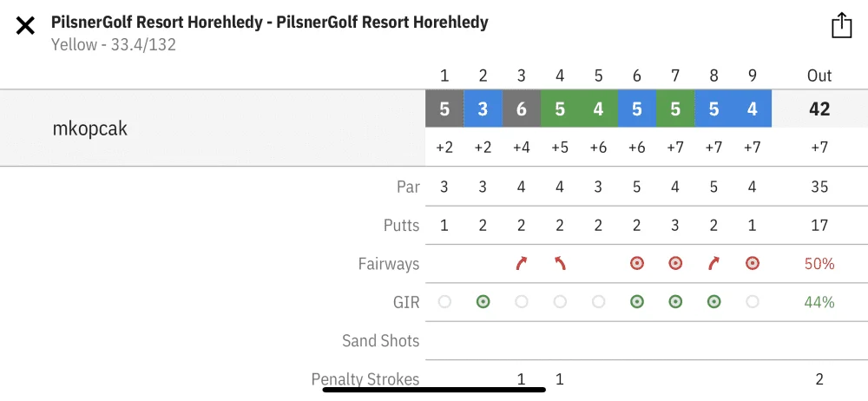Screen dimensions: 868x401
Task: Open player mkopcak row
Action: [x=213, y=128]
